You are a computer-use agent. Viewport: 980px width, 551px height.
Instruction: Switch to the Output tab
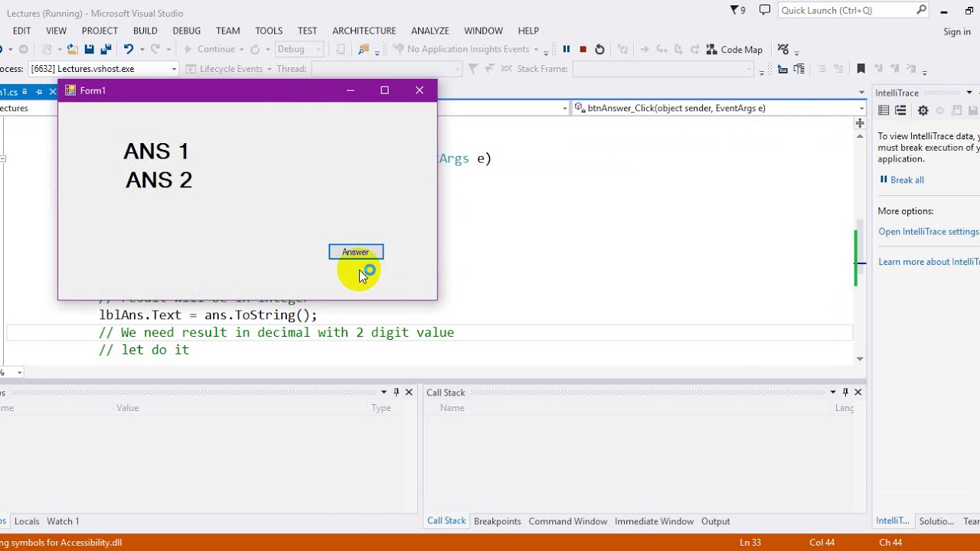(x=716, y=521)
